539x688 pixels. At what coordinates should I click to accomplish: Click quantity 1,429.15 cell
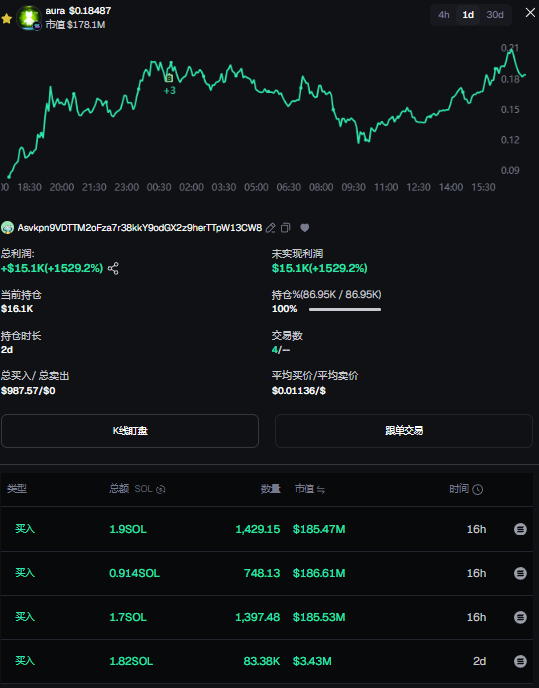(258, 530)
